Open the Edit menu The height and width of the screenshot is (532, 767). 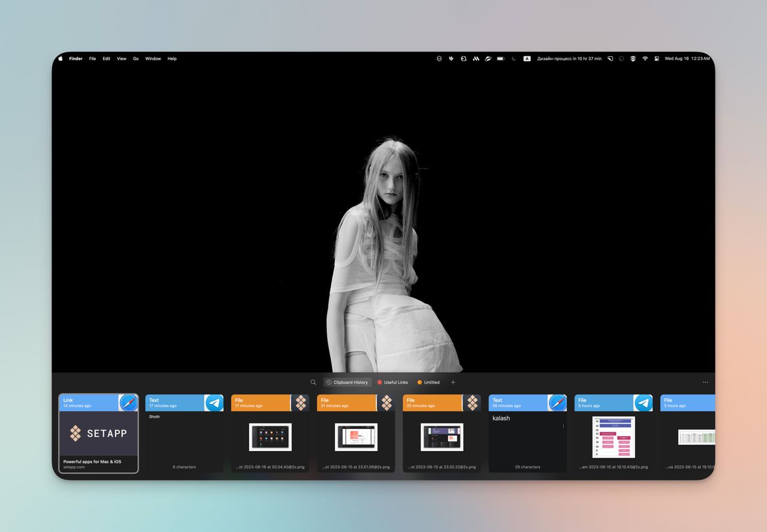pos(106,59)
